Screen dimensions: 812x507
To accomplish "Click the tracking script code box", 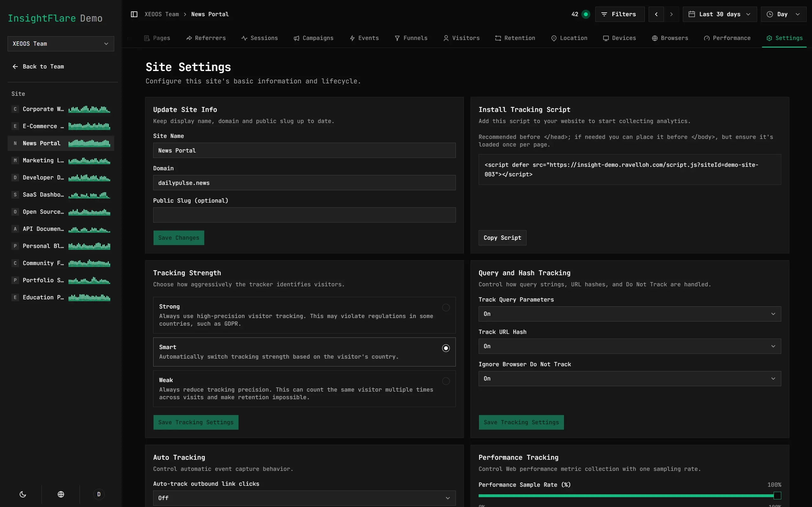I will pyautogui.click(x=630, y=169).
